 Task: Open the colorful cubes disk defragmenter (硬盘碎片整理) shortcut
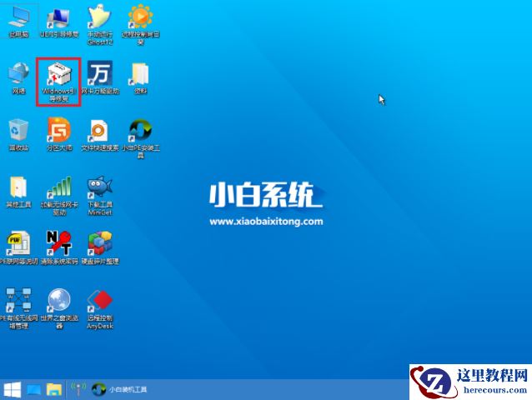click(100, 248)
